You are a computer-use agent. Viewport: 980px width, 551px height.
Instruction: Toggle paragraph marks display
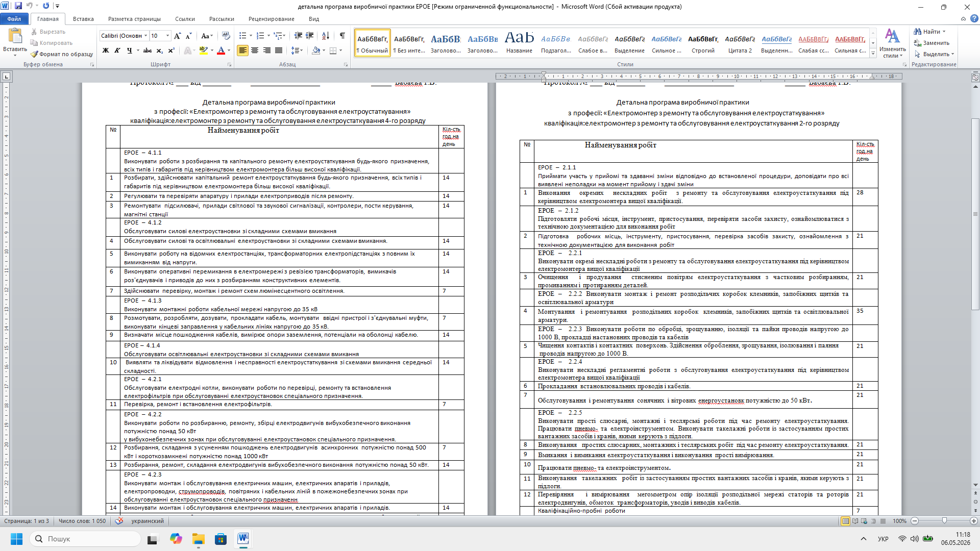click(342, 36)
